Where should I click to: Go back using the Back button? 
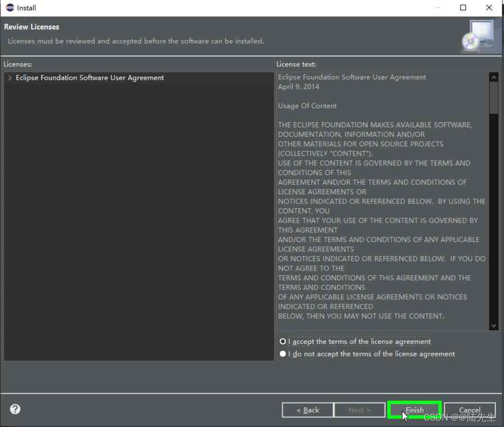point(307,410)
